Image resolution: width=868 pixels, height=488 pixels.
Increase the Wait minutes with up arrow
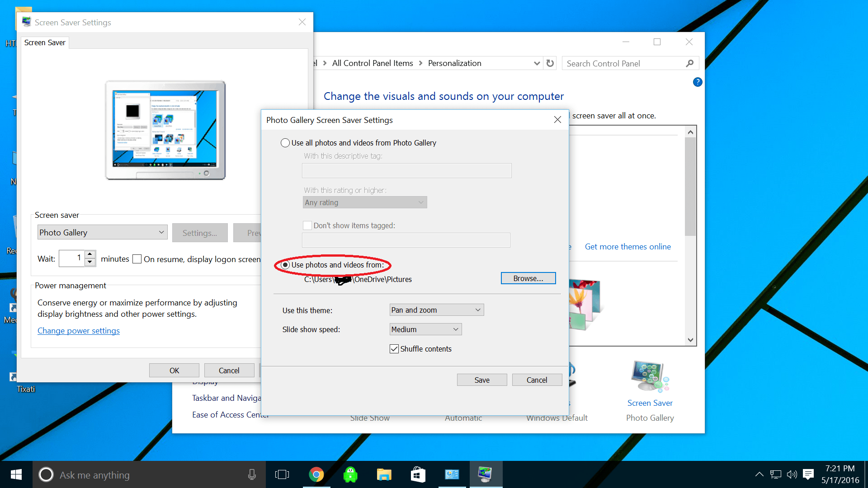[x=90, y=254]
